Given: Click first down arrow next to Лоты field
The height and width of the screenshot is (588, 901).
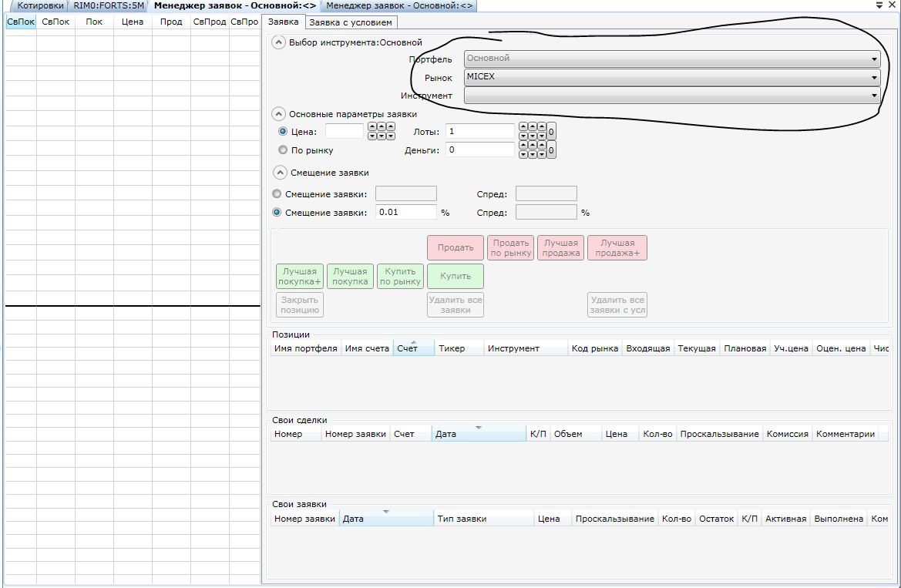Looking at the screenshot, I should tap(523, 136).
